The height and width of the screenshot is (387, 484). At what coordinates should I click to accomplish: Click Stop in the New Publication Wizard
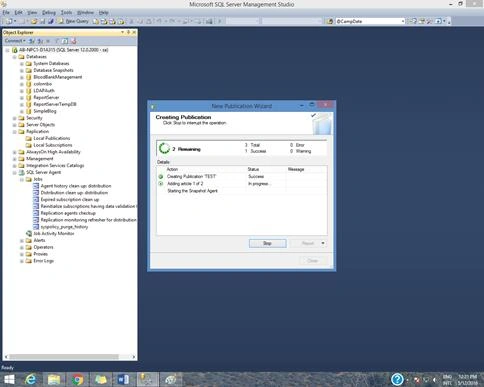(267, 243)
